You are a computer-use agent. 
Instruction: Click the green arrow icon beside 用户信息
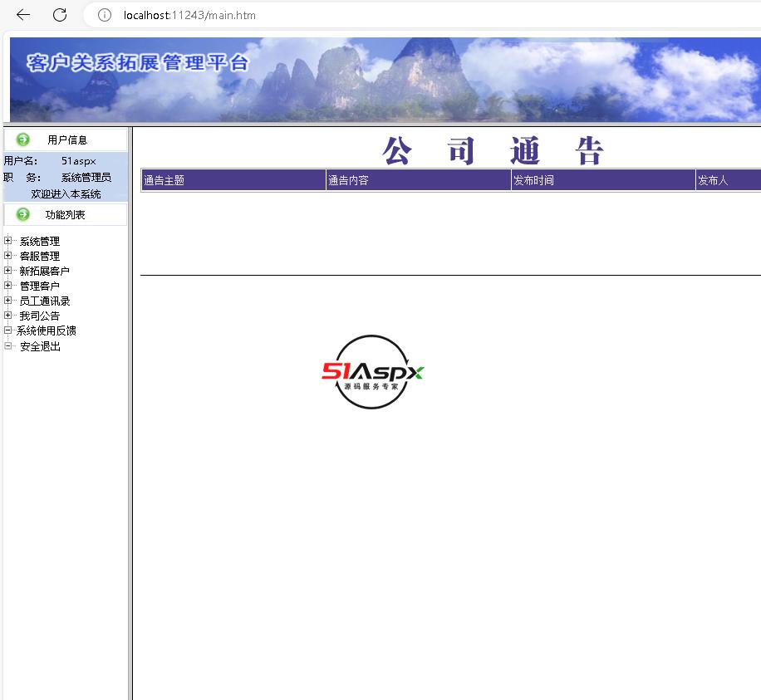22,140
